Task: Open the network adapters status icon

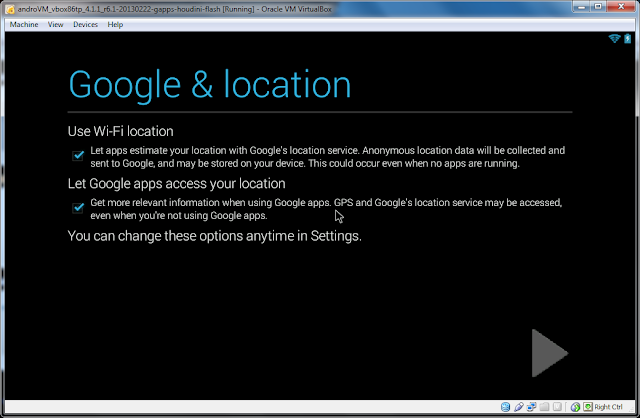Action: [x=531, y=407]
